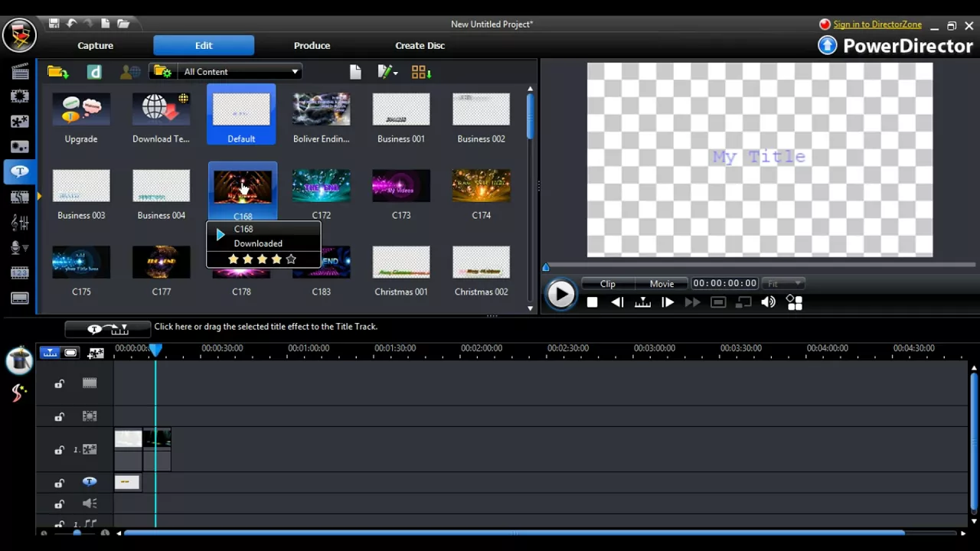Click the PowerDirector upgrade arrow icon

(828, 45)
